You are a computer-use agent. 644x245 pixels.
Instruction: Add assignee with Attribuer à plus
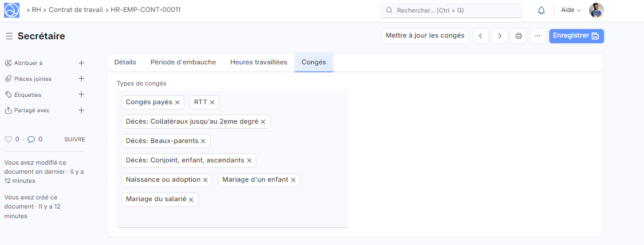(81, 63)
